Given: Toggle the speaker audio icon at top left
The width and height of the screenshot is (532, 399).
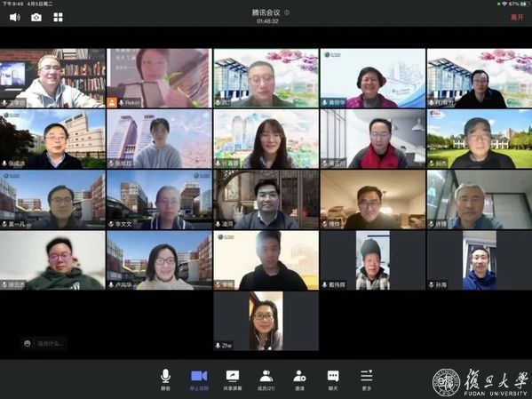Looking at the screenshot, I should [x=15, y=17].
